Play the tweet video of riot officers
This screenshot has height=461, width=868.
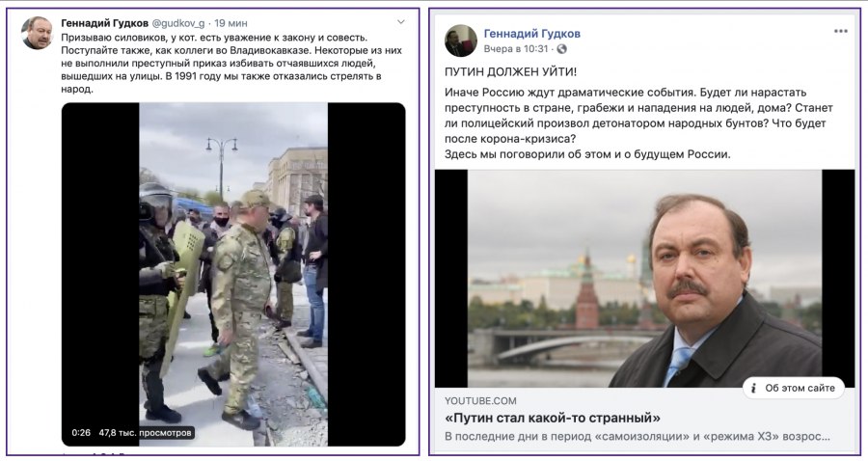click(233, 274)
